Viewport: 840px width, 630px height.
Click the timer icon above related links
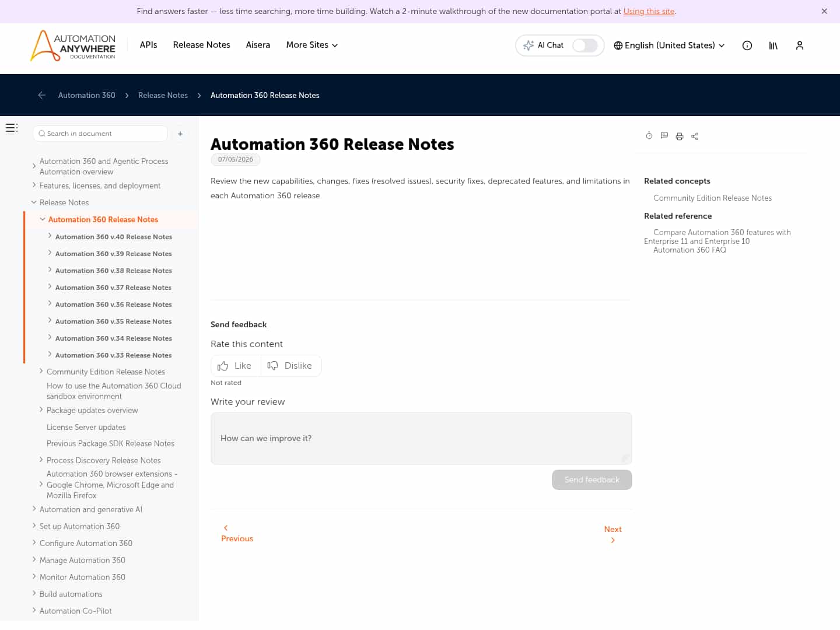click(649, 136)
